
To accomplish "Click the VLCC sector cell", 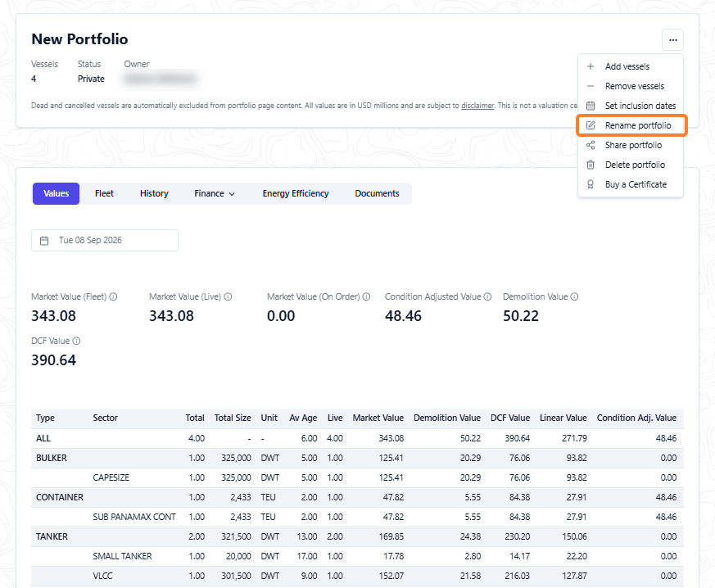I will (x=102, y=576).
